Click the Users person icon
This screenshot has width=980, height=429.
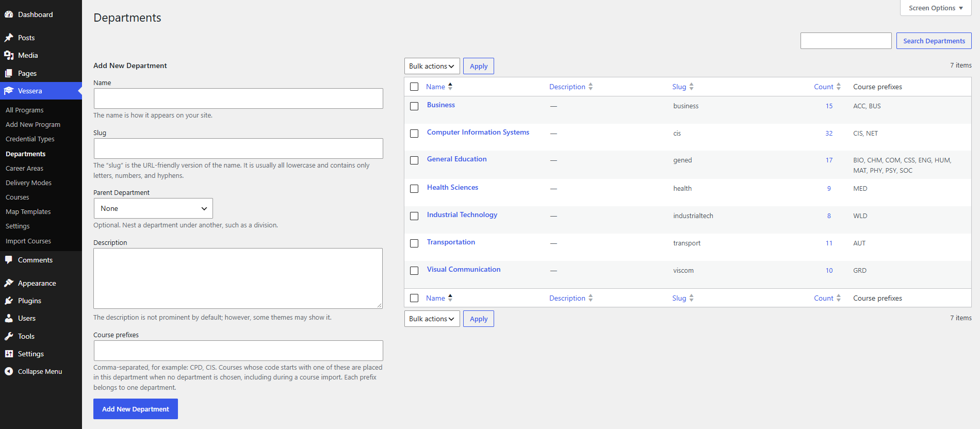tap(9, 318)
